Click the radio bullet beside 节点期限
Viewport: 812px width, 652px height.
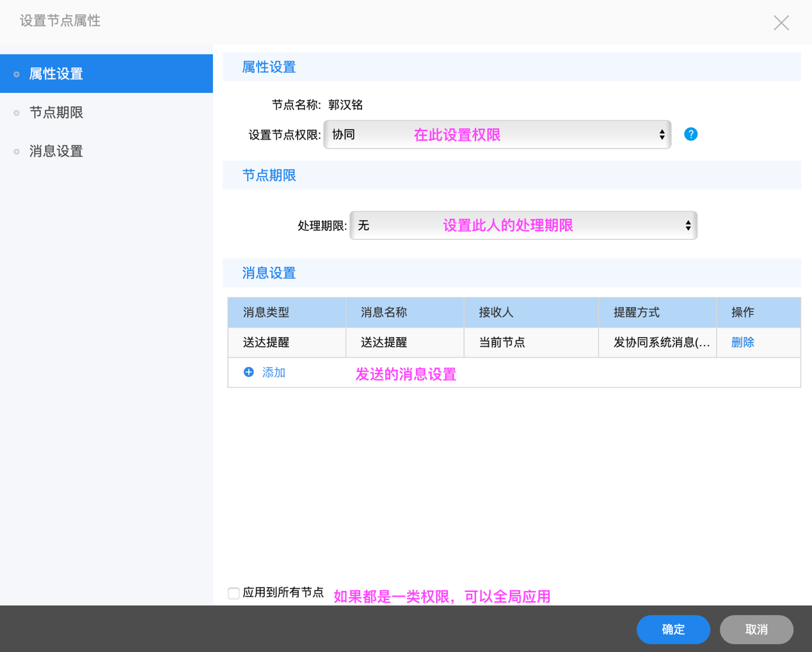coord(15,112)
